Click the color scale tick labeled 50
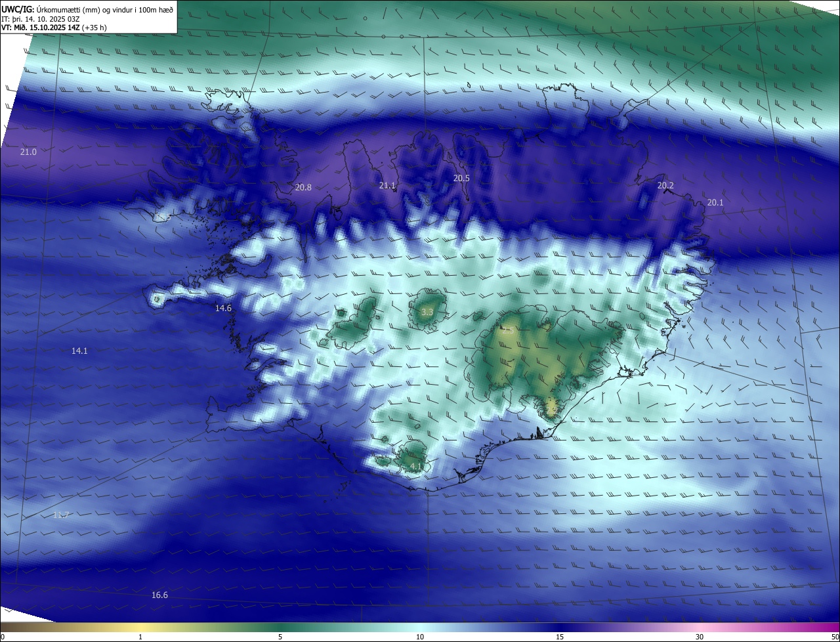The height and width of the screenshot is (642, 840). pyautogui.click(x=835, y=637)
